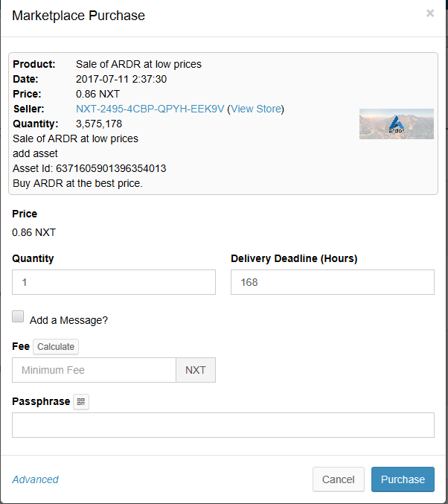Expand the Advanced options link
This screenshot has width=448, height=504.
[x=36, y=479]
